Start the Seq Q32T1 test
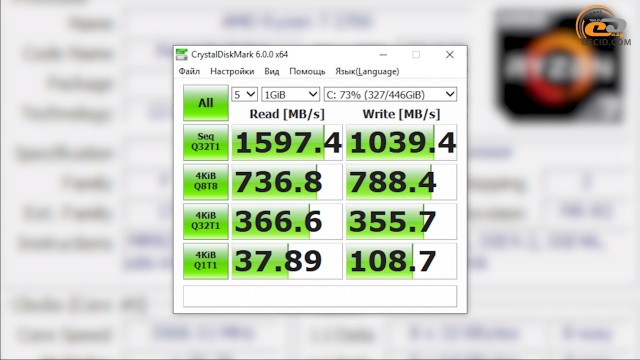The height and width of the screenshot is (360, 640). [x=206, y=142]
